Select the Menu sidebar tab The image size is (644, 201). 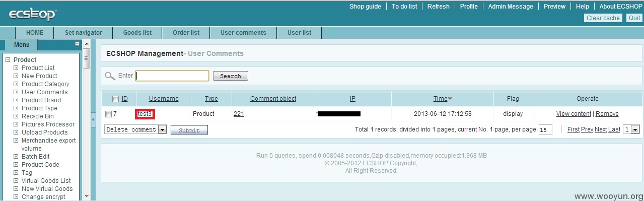point(22,45)
